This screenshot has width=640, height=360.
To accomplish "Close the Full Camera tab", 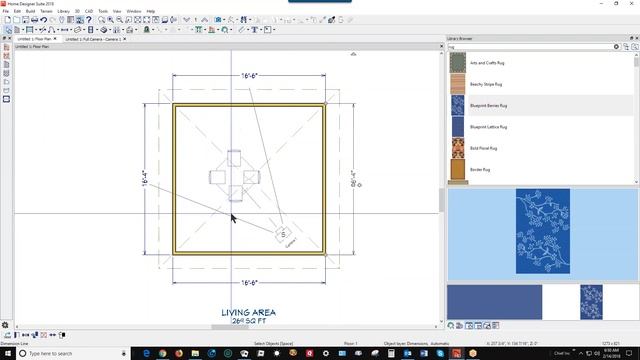I will [x=124, y=39].
